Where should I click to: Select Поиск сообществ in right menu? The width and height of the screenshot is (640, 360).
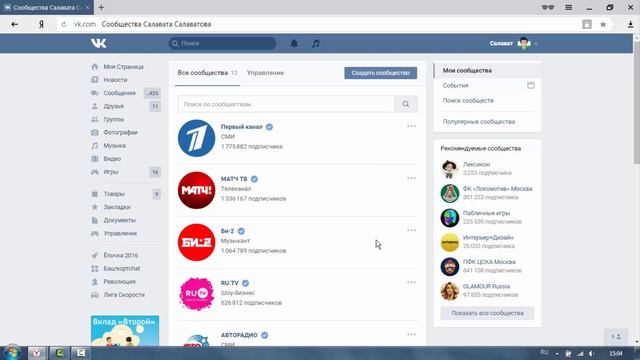click(x=468, y=100)
